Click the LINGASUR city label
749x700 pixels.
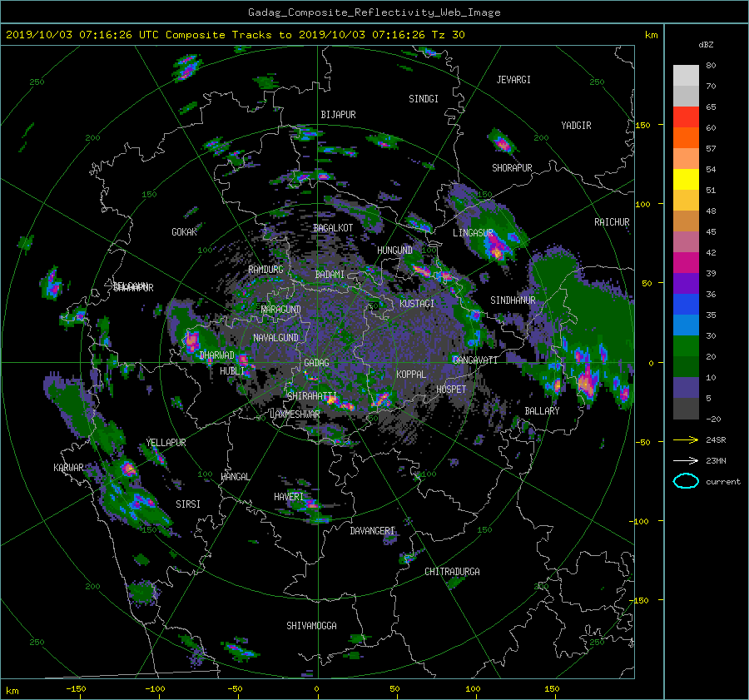point(473,233)
